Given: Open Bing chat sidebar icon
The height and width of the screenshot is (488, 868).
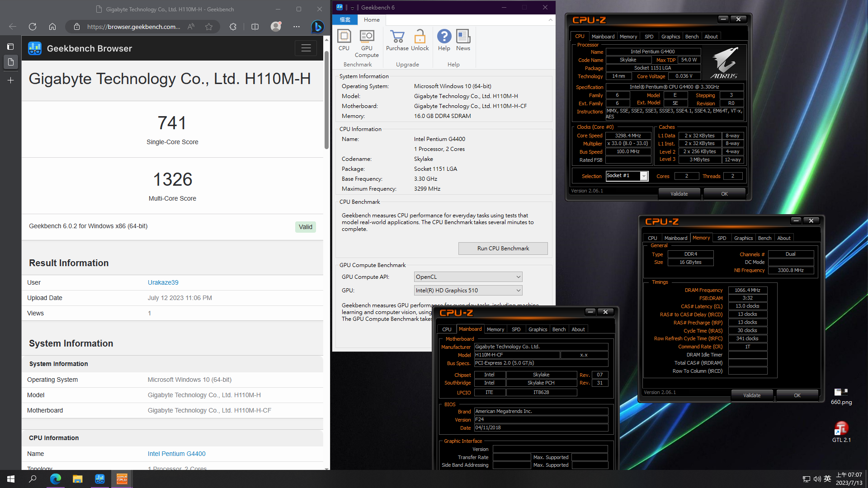Looking at the screenshot, I should 317,27.
